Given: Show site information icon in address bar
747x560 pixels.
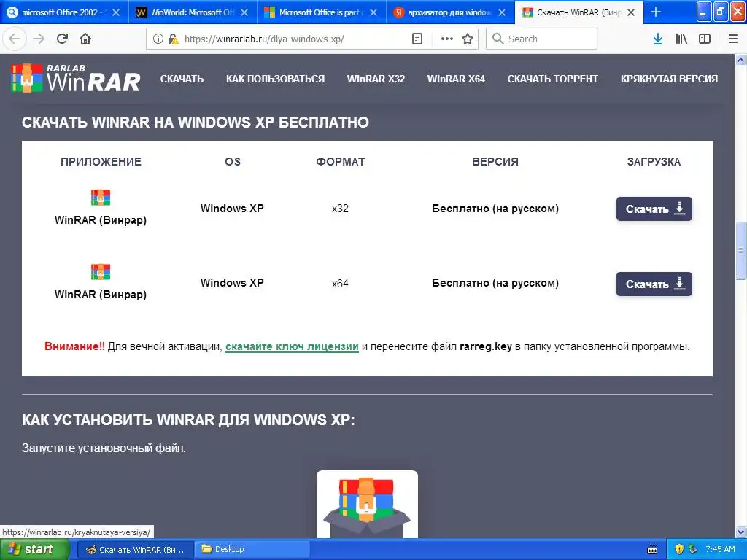Looking at the screenshot, I should [x=158, y=39].
